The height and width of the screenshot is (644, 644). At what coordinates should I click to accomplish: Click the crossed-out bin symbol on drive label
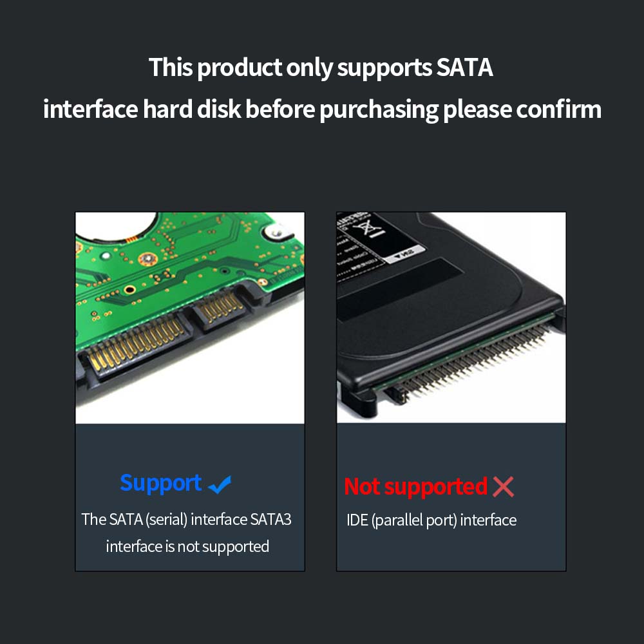(x=369, y=227)
